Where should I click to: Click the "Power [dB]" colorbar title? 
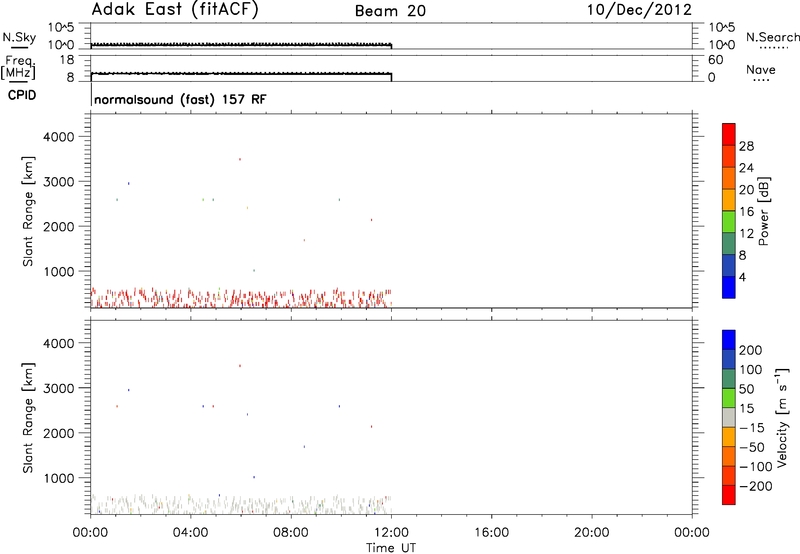point(764,211)
